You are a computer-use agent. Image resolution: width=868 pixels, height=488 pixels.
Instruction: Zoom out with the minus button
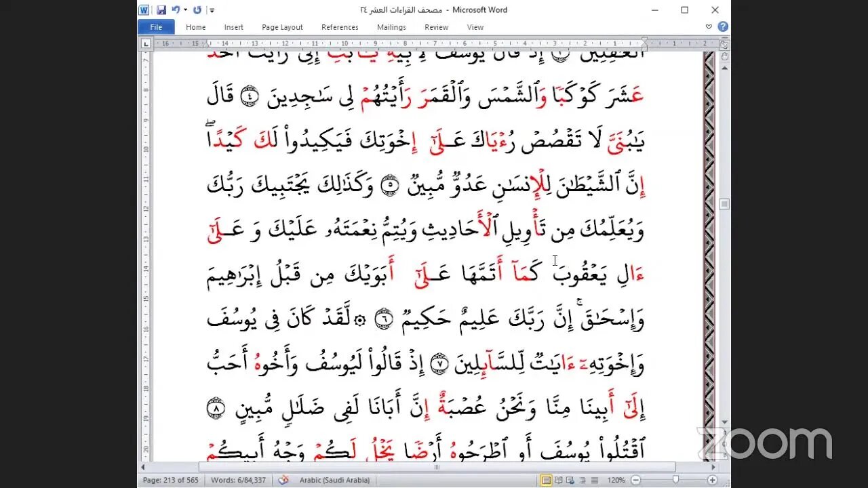tap(634, 480)
